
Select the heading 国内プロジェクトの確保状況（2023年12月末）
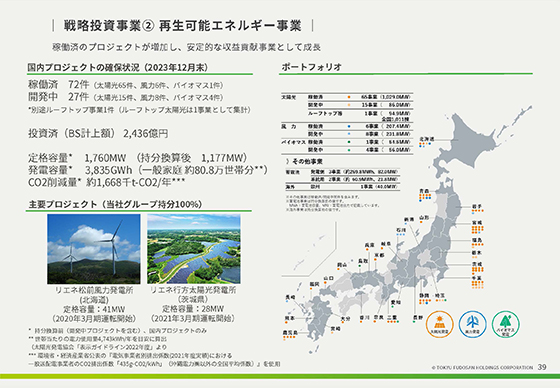[118, 68]
